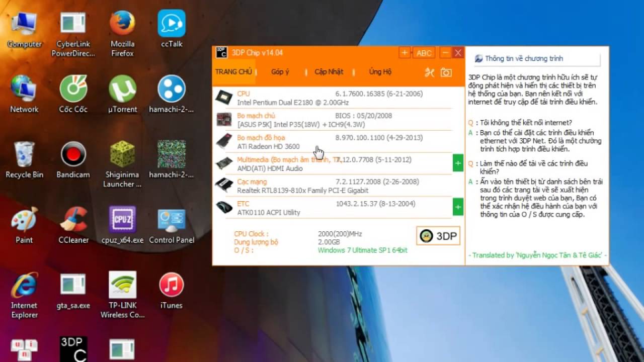The height and width of the screenshot is (362, 644).
Task: Click the sound card icon in Multimedia row
Action: pyautogui.click(x=224, y=163)
